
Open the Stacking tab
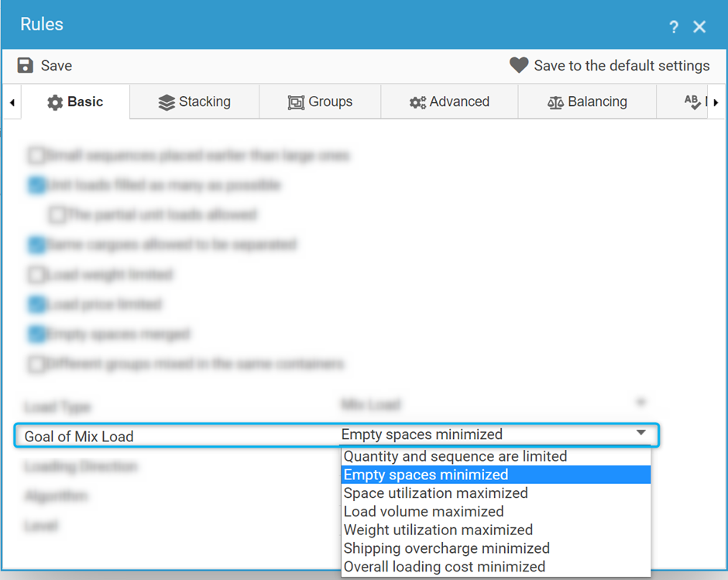point(194,101)
